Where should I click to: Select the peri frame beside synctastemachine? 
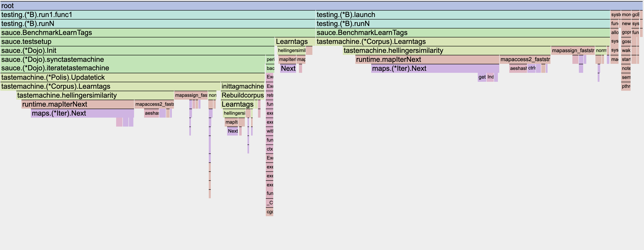point(270,60)
